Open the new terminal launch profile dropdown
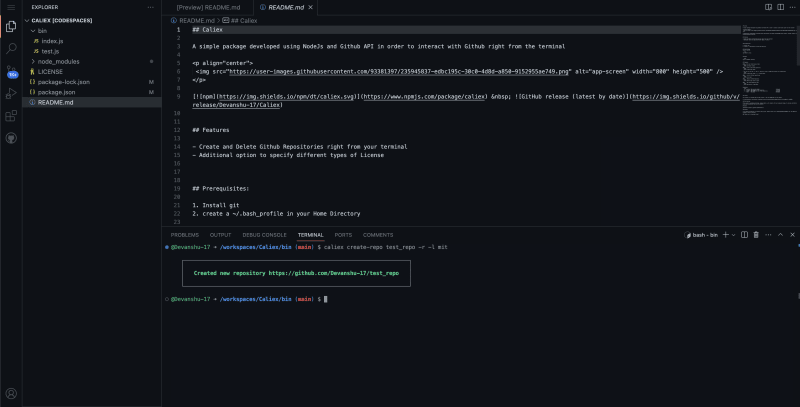 point(734,235)
